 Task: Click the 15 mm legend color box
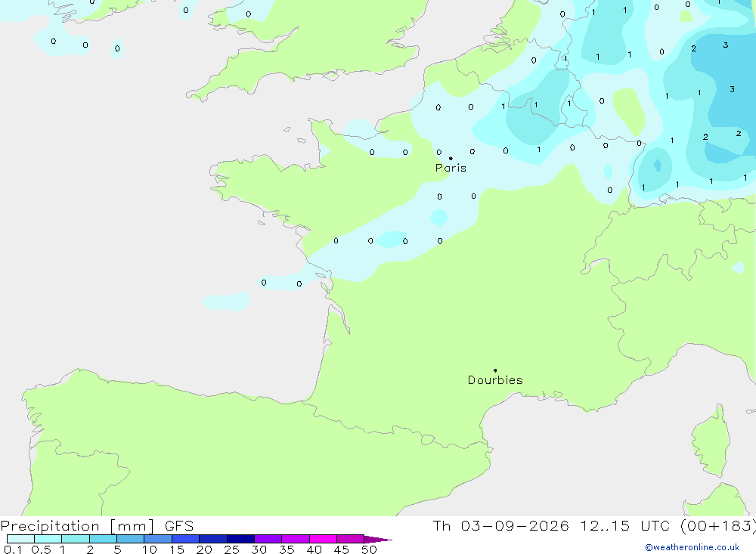(185, 539)
